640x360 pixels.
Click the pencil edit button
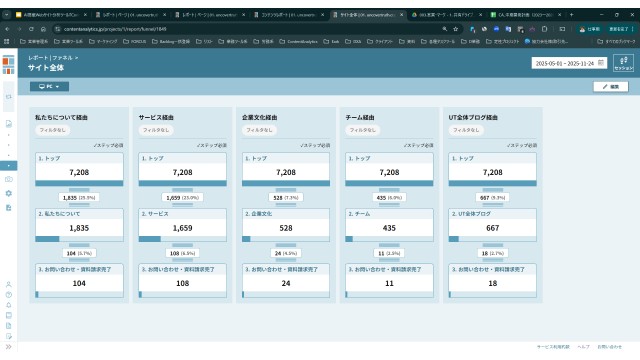[x=611, y=87]
